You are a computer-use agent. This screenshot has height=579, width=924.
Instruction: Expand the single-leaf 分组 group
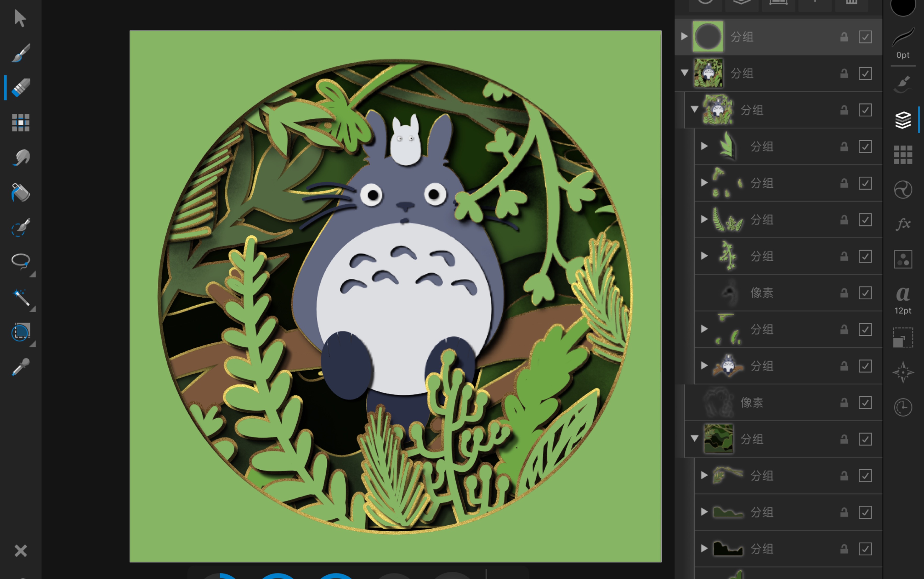click(704, 146)
